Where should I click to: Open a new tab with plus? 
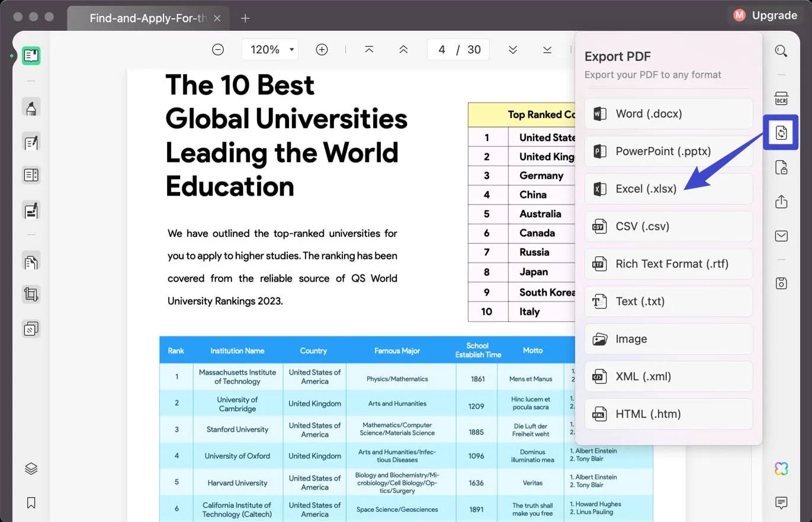coord(245,18)
